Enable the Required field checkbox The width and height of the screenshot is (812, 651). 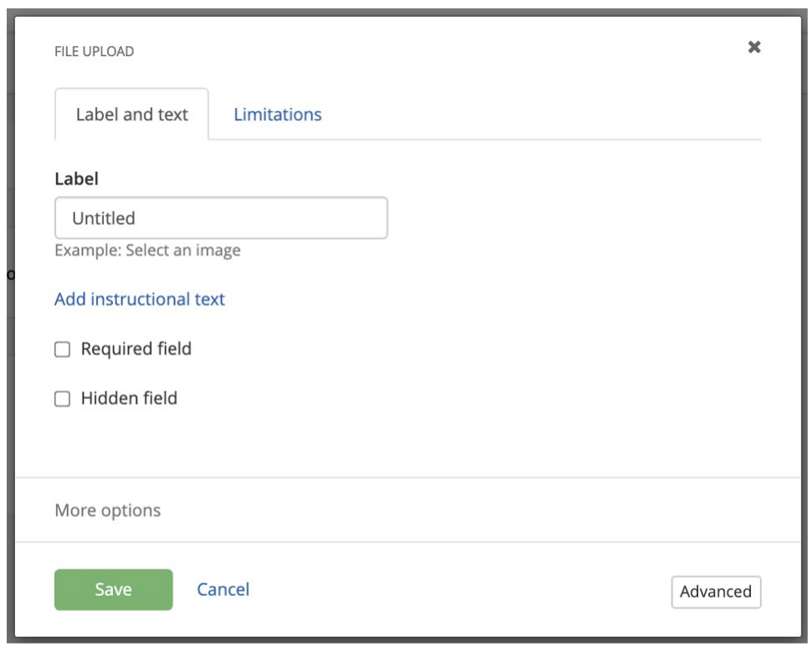click(62, 350)
